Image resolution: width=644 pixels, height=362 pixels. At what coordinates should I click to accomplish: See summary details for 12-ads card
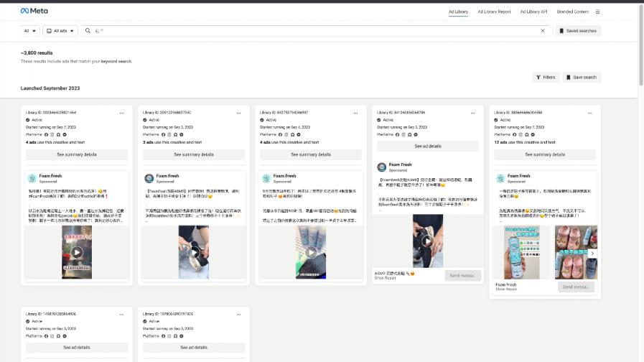tap(545, 154)
